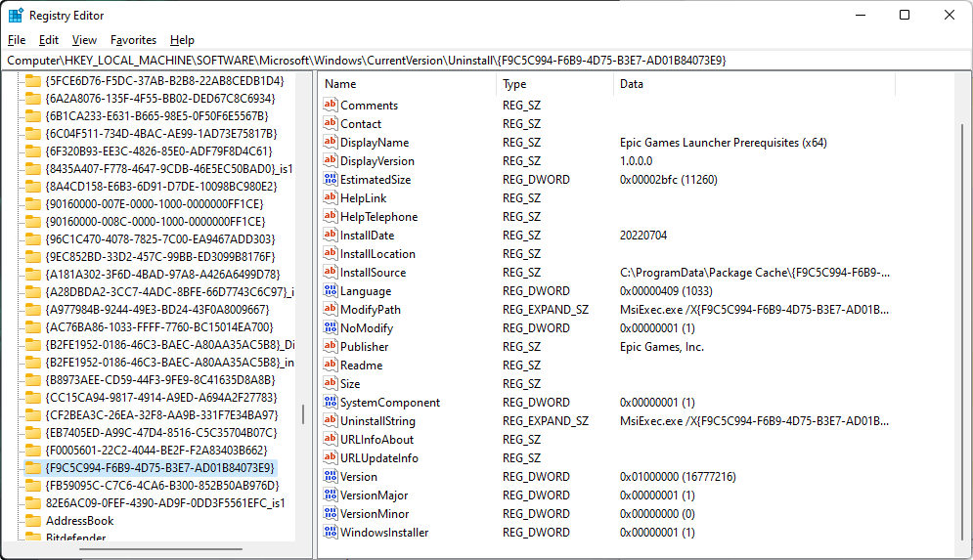Click the 'Epic Games, Inc.' publisher data
The image size is (973, 560).
(661, 347)
